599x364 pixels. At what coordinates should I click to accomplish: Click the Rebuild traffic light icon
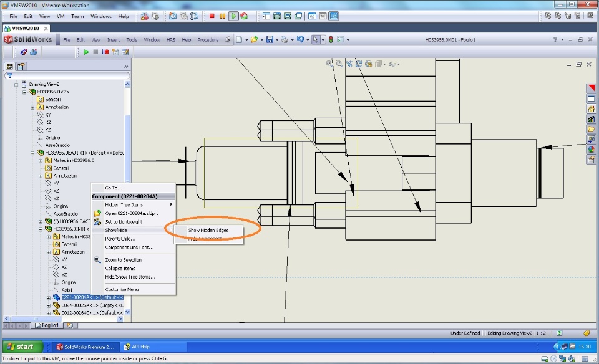pyautogui.click(x=331, y=39)
